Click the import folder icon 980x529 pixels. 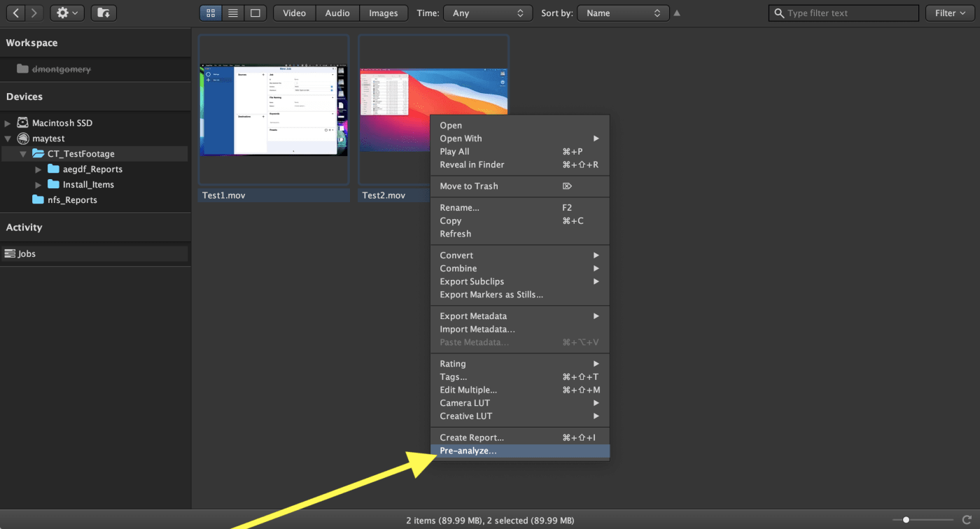click(x=104, y=13)
